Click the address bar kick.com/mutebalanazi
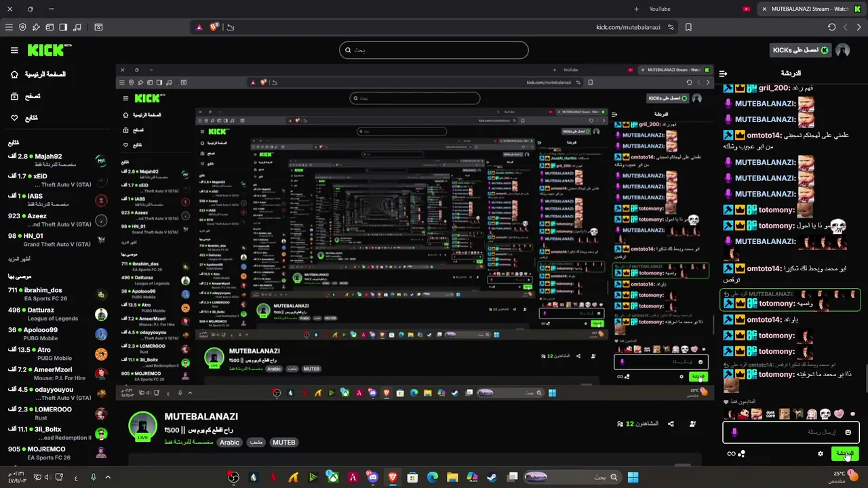Viewport: 868px width, 488px height. point(628,27)
